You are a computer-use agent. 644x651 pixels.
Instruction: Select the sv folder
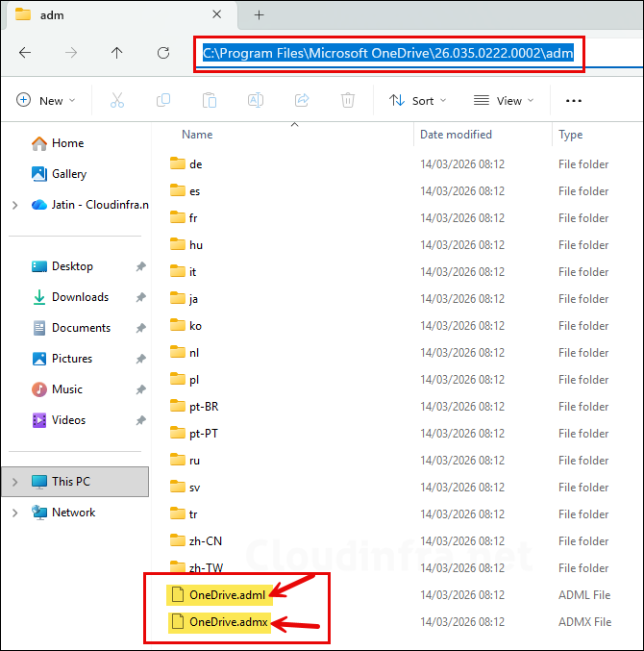pyautogui.click(x=186, y=488)
